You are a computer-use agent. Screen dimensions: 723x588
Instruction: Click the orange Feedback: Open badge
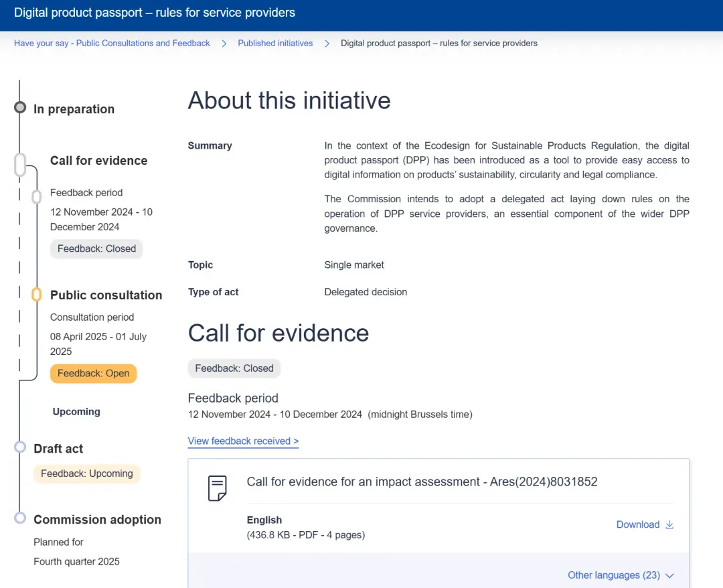click(x=93, y=373)
